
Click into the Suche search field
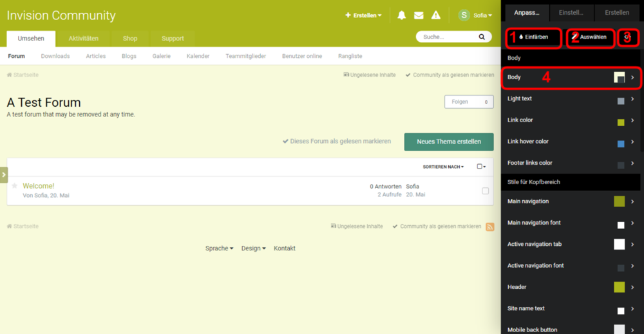pyautogui.click(x=446, y=37)
